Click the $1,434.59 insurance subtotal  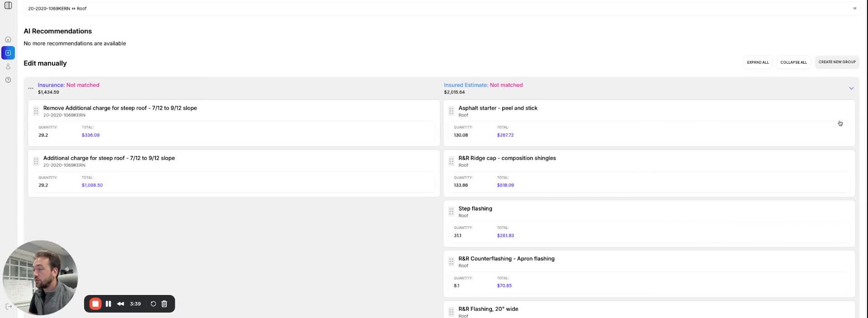(x=48, y=92)
